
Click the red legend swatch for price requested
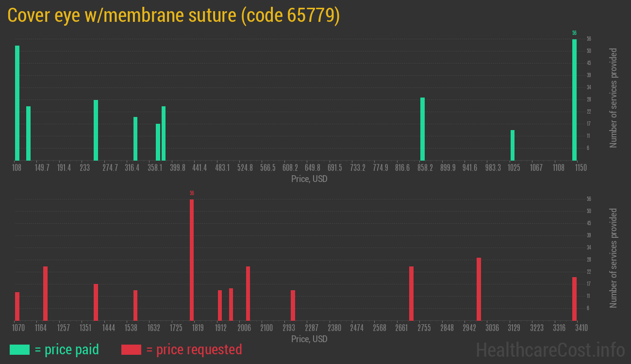tap(131, 349)
